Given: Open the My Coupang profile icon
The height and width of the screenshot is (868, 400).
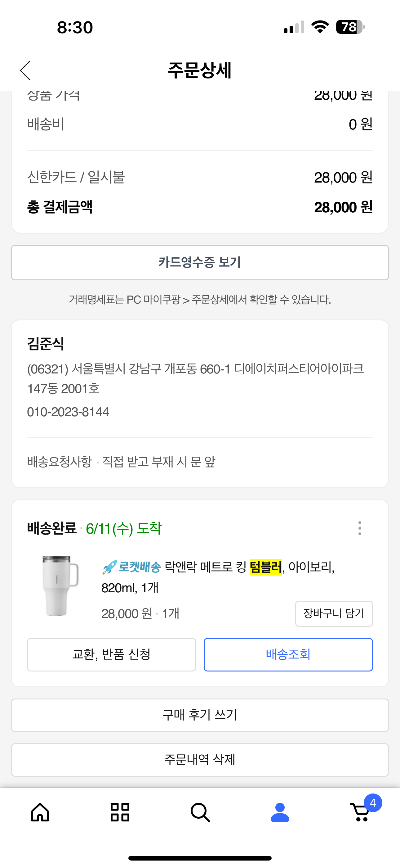Looking at the screenshot, I should [280, 812].
